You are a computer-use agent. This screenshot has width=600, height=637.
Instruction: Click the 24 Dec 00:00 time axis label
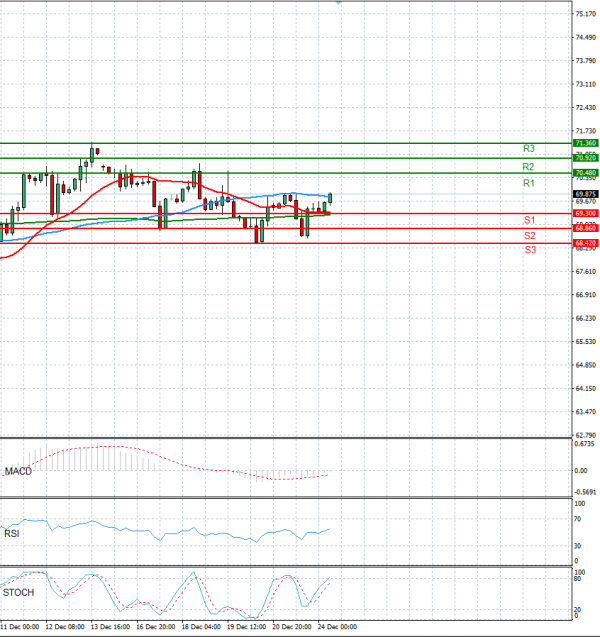[335, 627]
